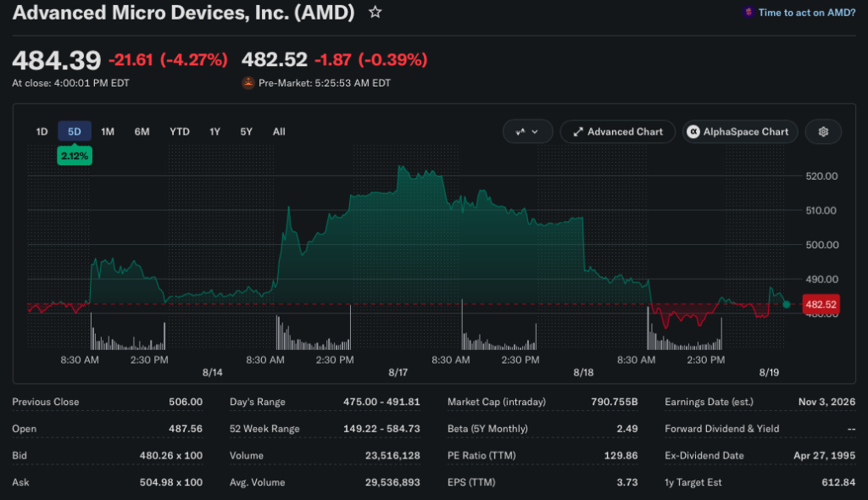
Task: Click the Bid value 480.26 x 100
Action: (171, 455)
